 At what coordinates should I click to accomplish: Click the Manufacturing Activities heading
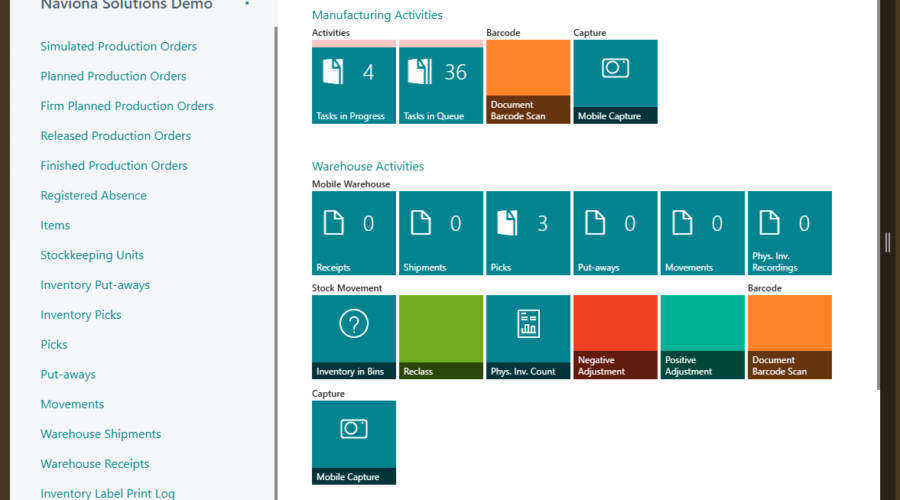point(377,15)
